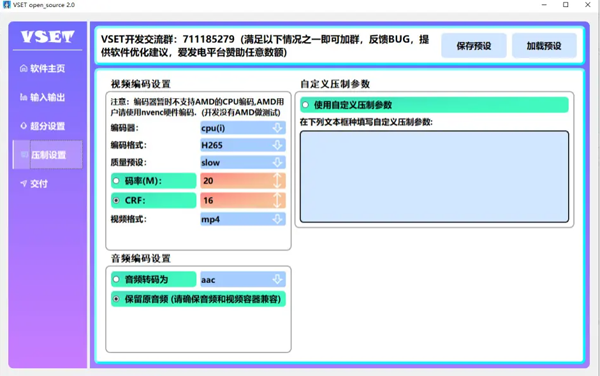Screen dimensions: 600x376
Task: Open the 编码器 cpu(i) dropdown
Action: [243, 128]
